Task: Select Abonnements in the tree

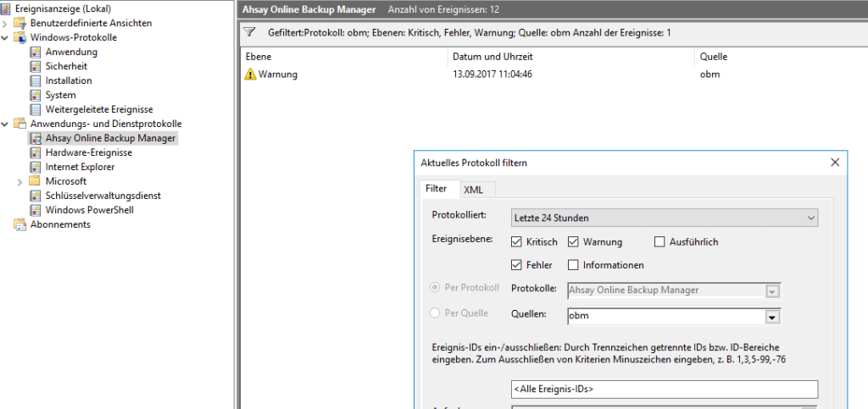Action: (x=60, y=224)
